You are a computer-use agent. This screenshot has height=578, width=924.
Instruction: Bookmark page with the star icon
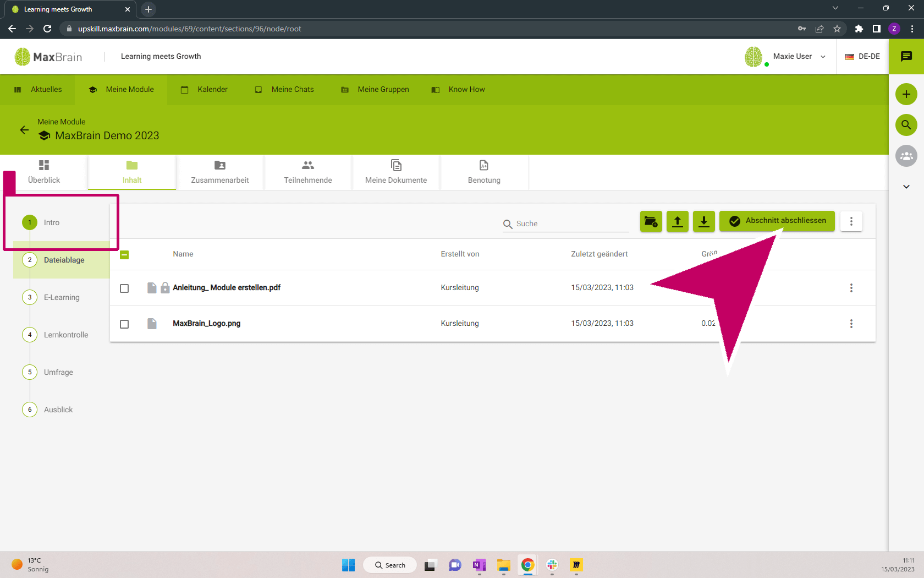(837, 29)
